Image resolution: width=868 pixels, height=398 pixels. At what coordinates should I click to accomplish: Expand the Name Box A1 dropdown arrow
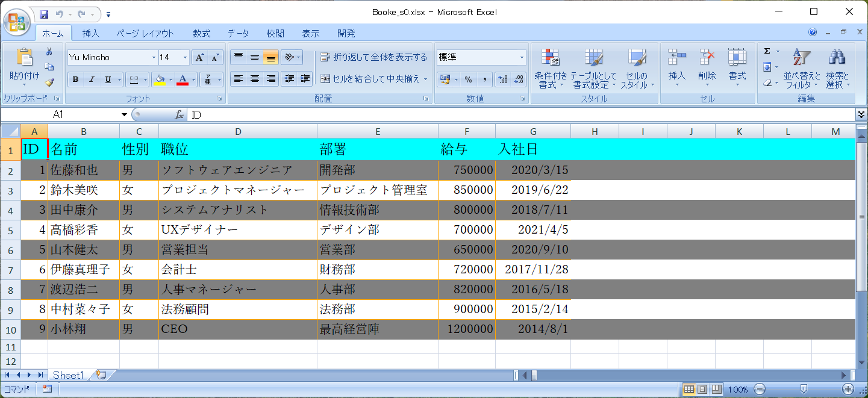click(x=125, y=114)
